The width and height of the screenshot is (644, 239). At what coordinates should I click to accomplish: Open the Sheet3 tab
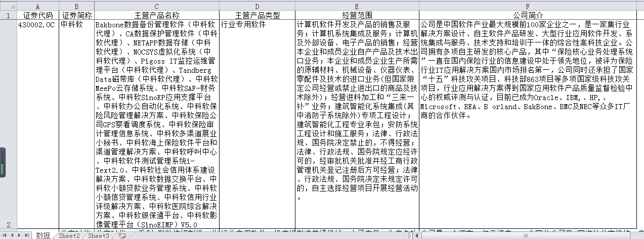tap(99, 235)
